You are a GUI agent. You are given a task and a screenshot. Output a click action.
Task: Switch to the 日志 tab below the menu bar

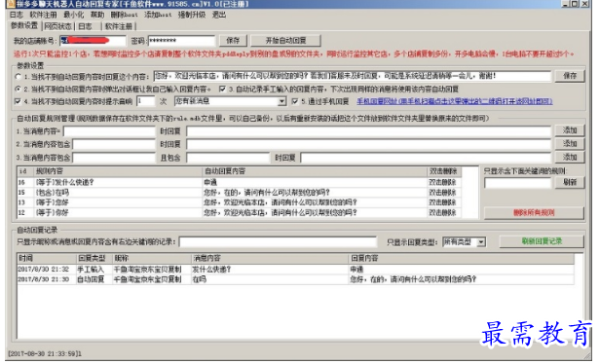click(86, 26)
